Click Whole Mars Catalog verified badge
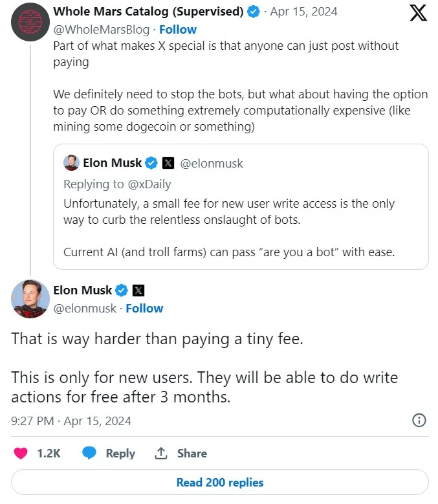 [256, 12]
